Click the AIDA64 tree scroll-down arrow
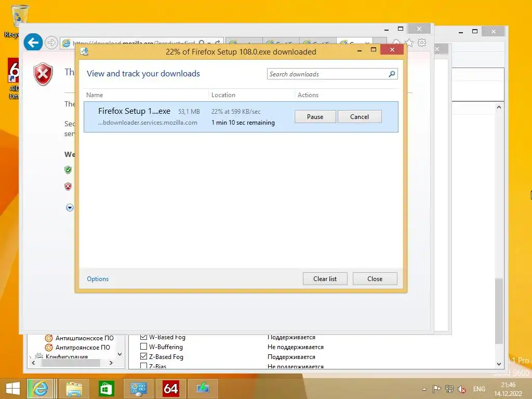Screen dimensions: 532x399 (x=119, y=354)
